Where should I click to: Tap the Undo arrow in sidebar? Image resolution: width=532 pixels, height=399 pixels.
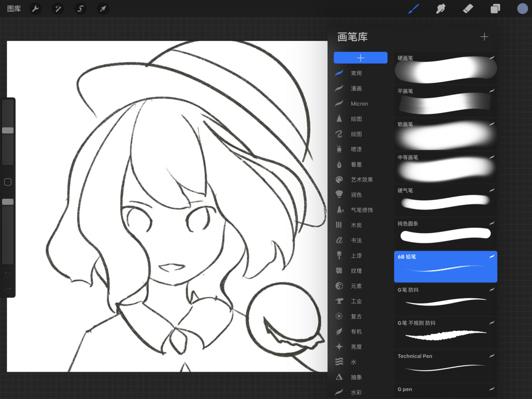(x=8, y=275)
